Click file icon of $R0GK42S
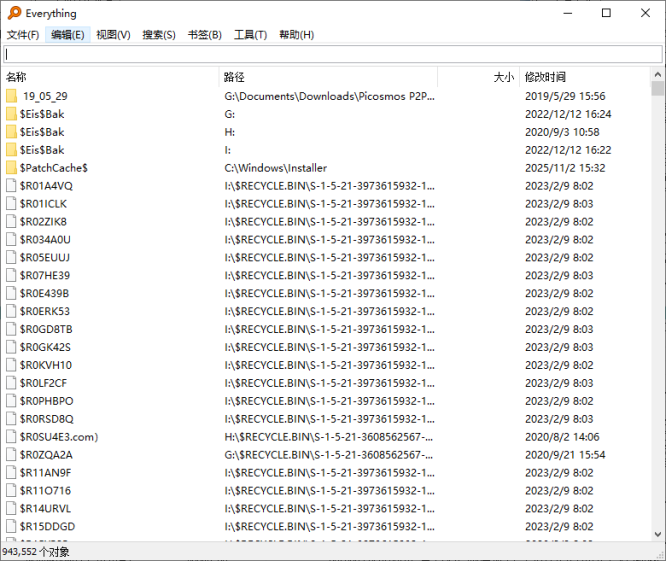 [11, 347]
